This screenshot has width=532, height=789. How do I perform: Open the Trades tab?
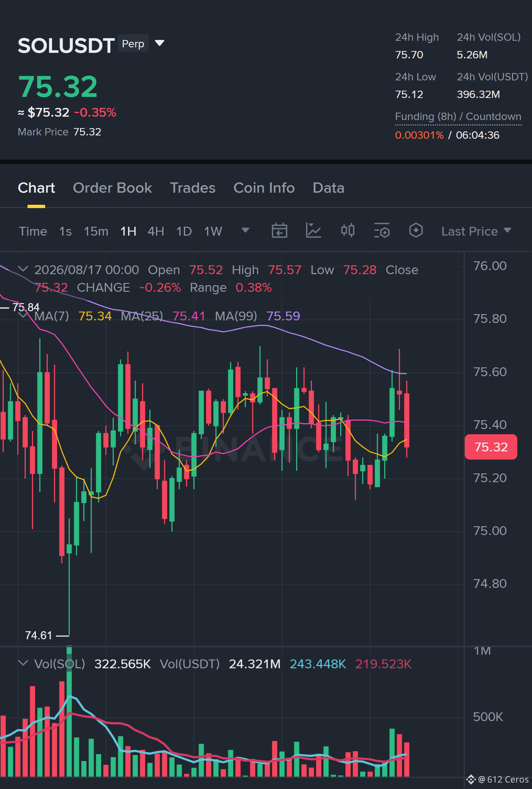tap(193, 188)
